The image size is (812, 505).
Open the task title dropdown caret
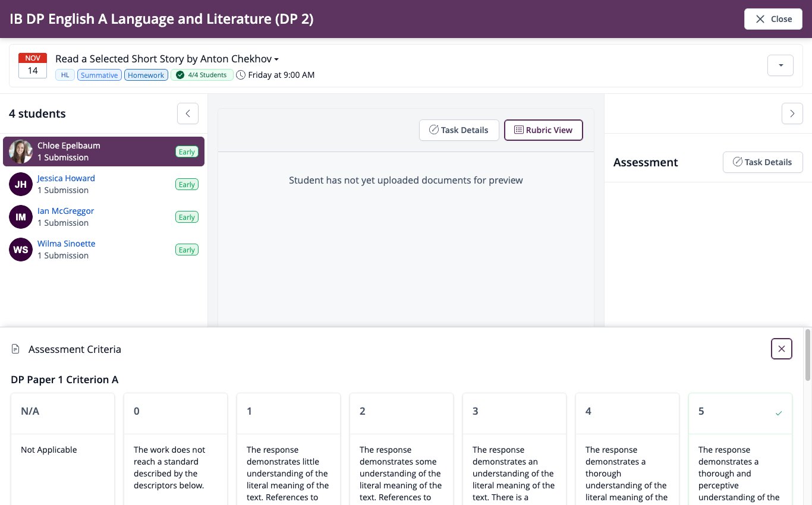click(x=276, y=59)
